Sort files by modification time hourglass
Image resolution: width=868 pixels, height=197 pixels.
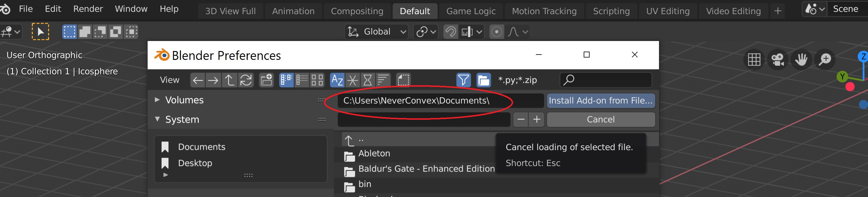[368, 80]
